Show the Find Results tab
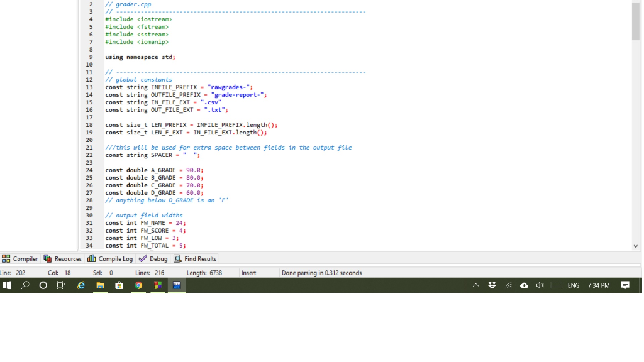The height and width of the screenshot is (362, 644). (195, 258)
